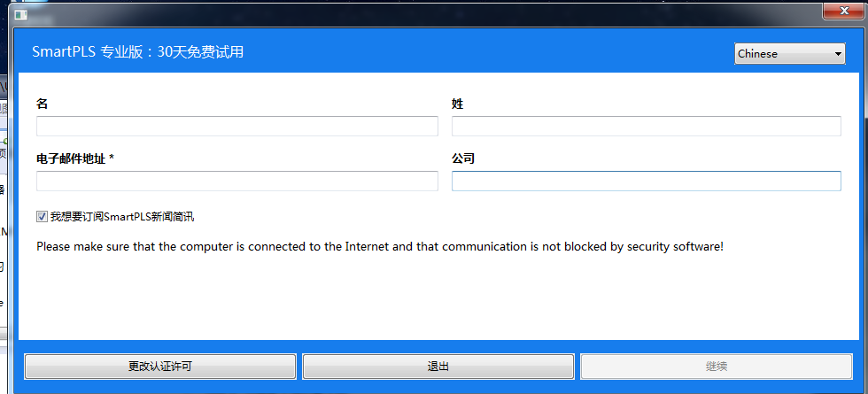The width and height of the screenshot is (868, 394).
Task: Click the 电子邮件地址 * field label
Action: click(x=75, y=158)
